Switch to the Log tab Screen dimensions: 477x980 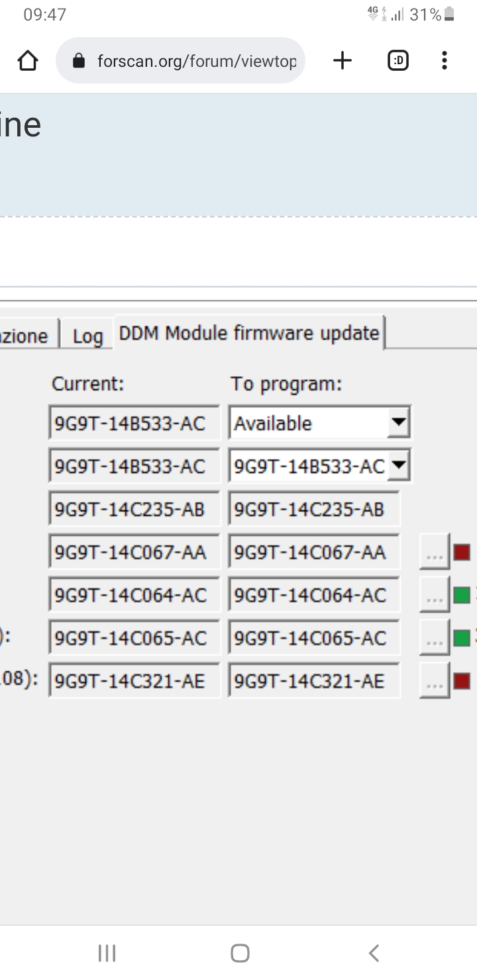coord(87,336)
